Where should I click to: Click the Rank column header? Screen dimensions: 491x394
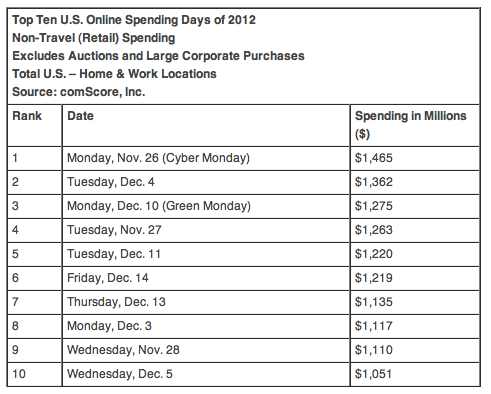(27, 116)
